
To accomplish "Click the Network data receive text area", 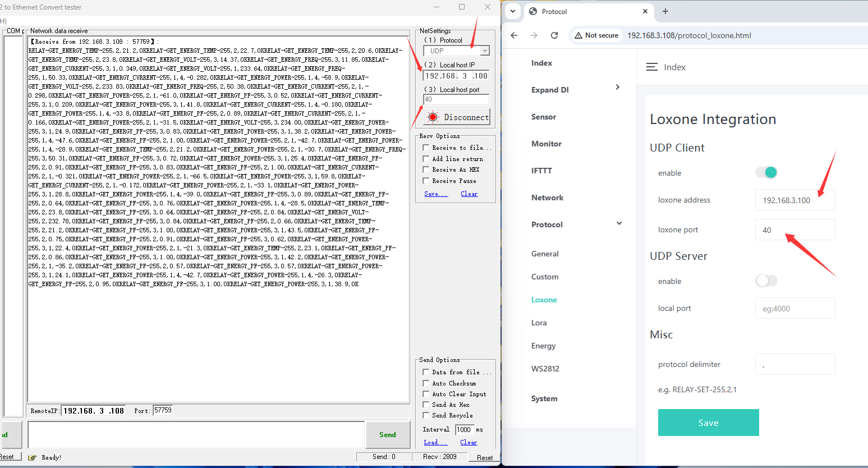I will pos(218,219).
